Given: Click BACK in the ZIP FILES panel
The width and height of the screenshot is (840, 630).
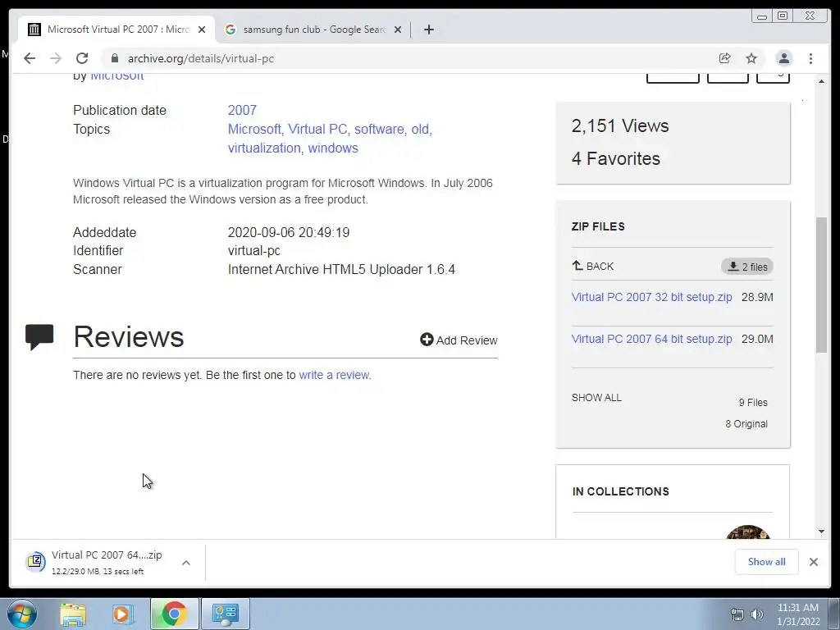Looking at the screenshot, I should coord(592,267).
